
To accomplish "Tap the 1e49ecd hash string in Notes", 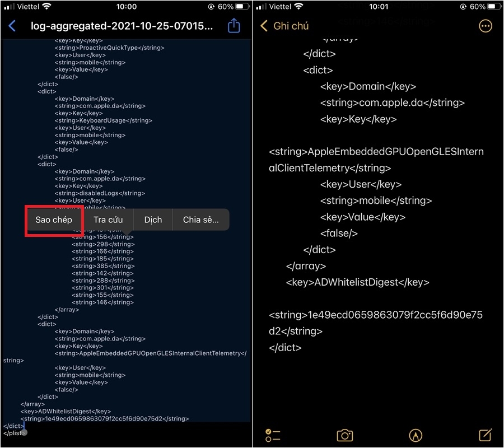I will [x=376, y=323].
